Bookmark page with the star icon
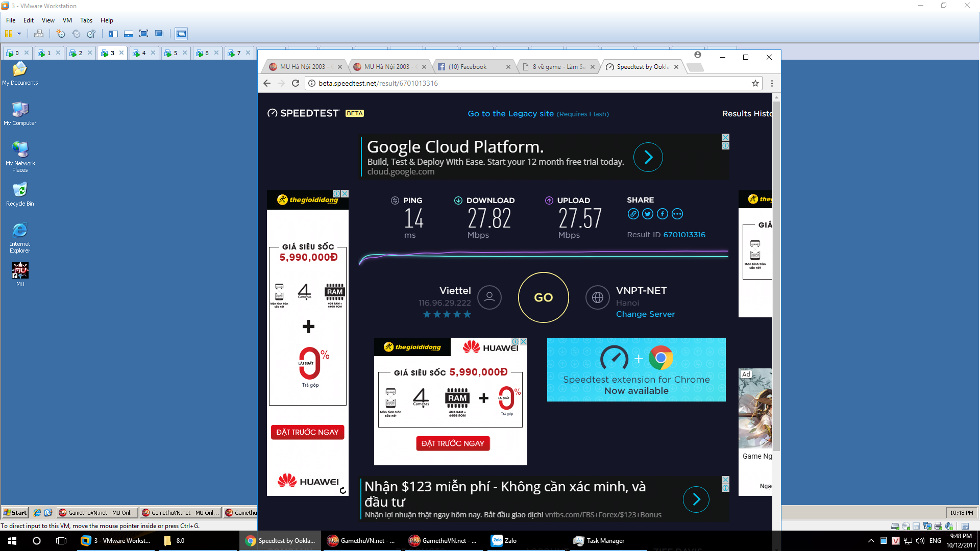The image size is (980, 551). tap(755, 83)
